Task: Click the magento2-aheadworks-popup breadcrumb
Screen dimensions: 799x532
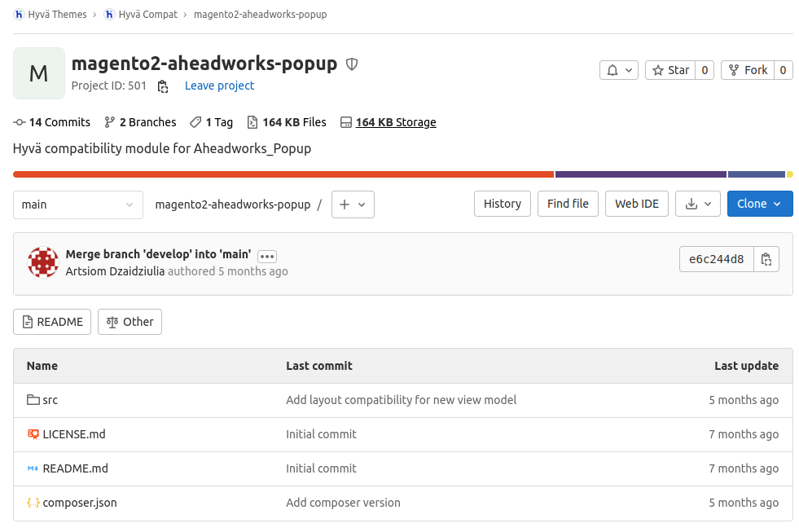Action: click(x=261, y=15)
